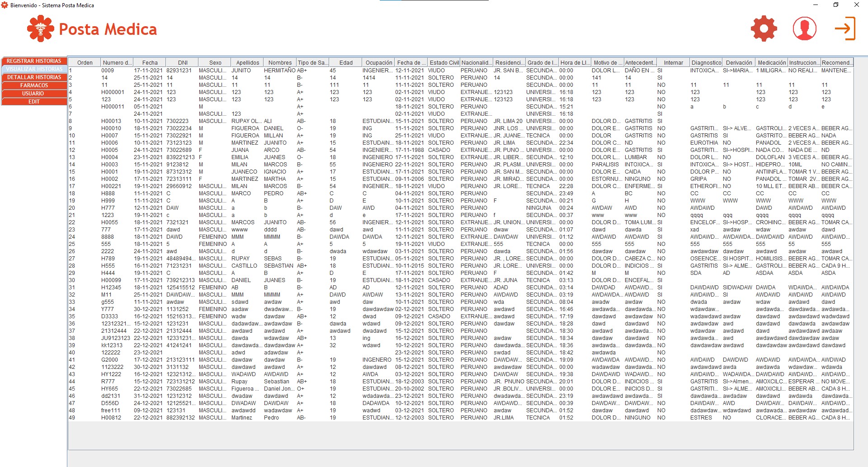
Task: Select history number JU9123123
Action: tap(117, 338)
